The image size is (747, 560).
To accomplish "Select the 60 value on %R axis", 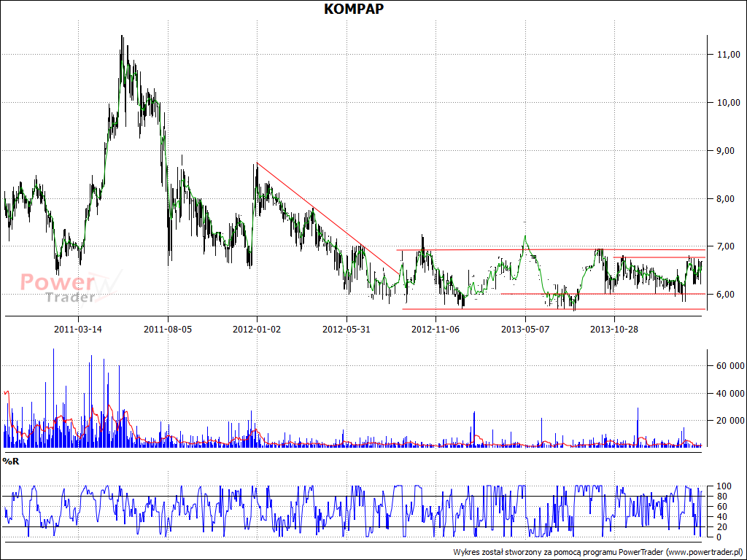I will tap(721, 507).
